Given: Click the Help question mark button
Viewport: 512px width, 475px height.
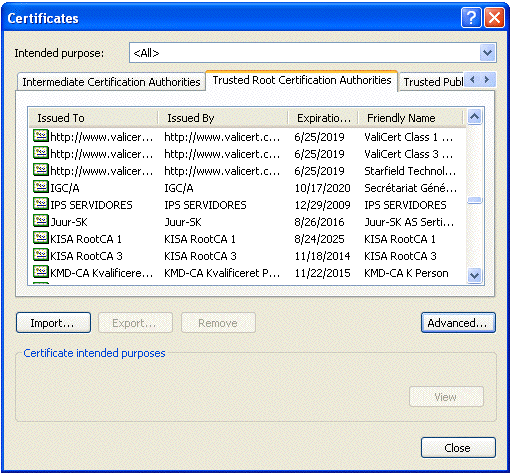Looking at the screenshot, I should (471, 18).
